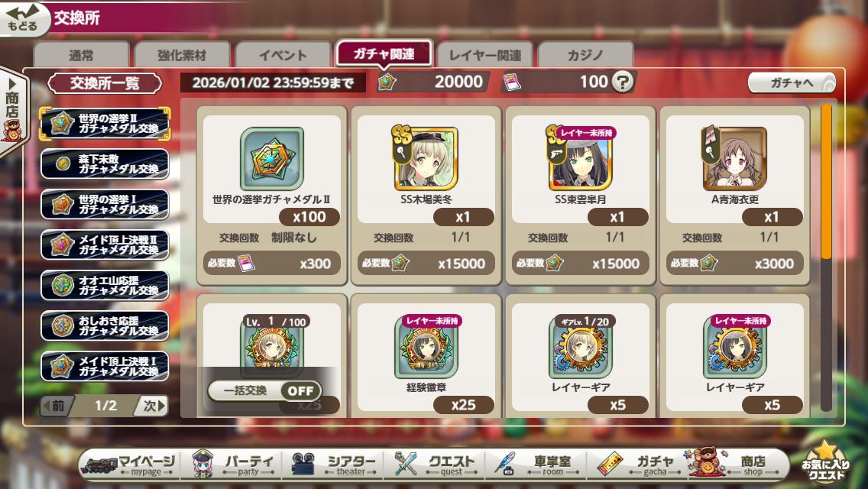Open the クエスト crossed swords icon
Screen dimensions: 868x489
click(407, 464)
